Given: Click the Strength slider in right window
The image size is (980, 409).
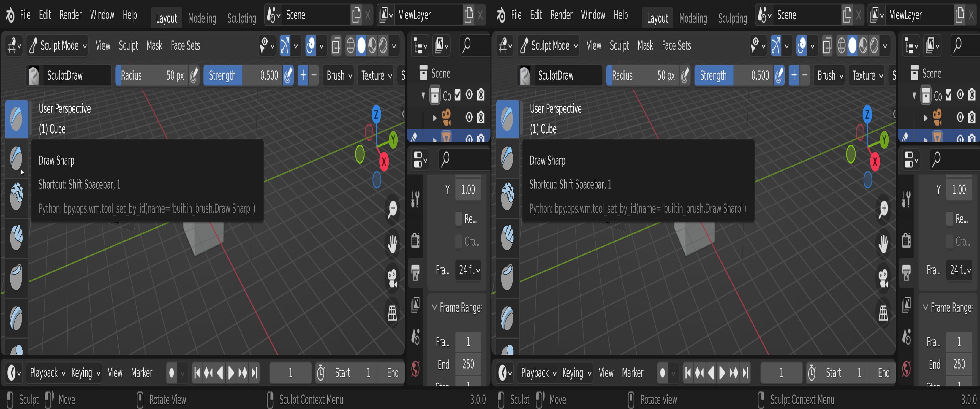Looking at the screenshot, I should pos(734,75).
